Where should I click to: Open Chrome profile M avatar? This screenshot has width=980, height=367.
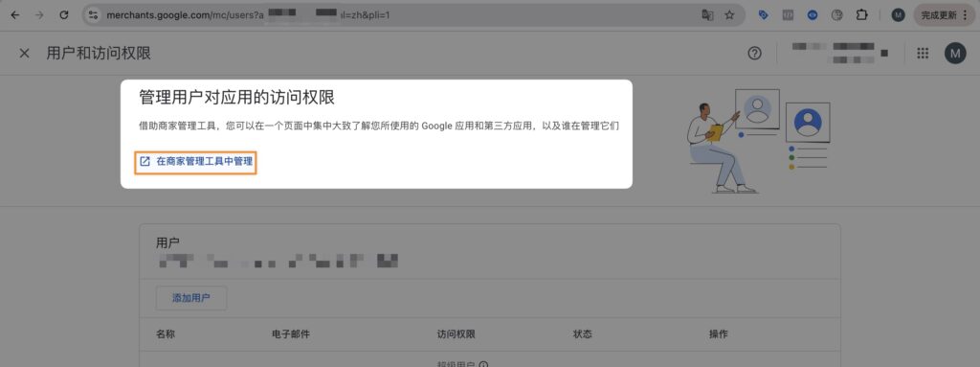[x=898, y=15]
